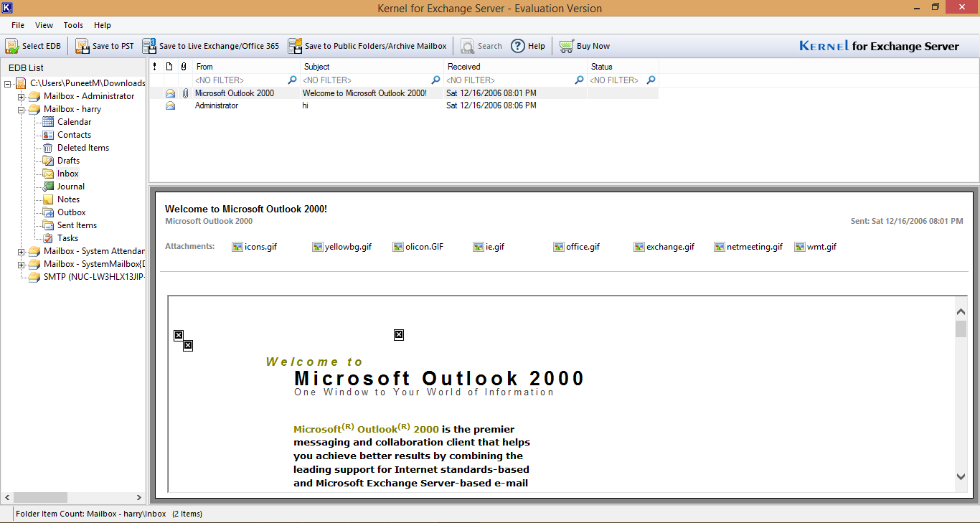980x523 pixels.
Task: Select the 'hi' email from Administrator
Action: click(404, 105)
